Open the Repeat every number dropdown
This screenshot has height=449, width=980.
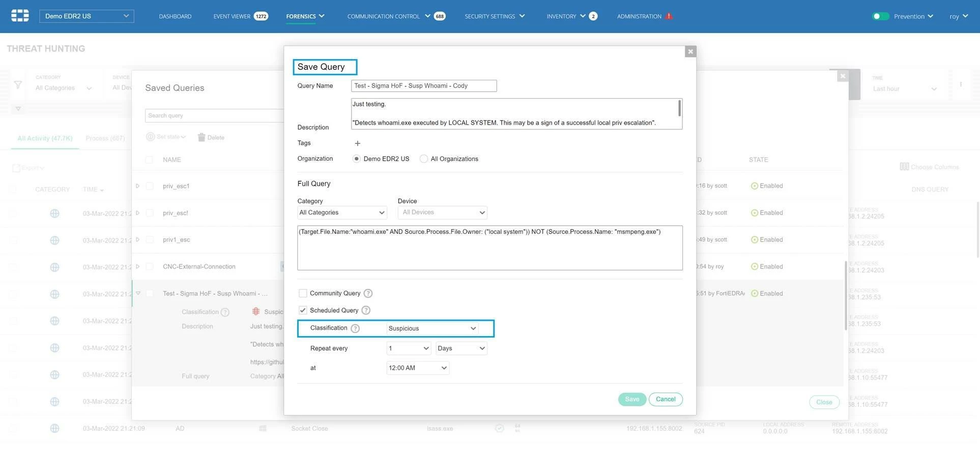tap(409, 348)
